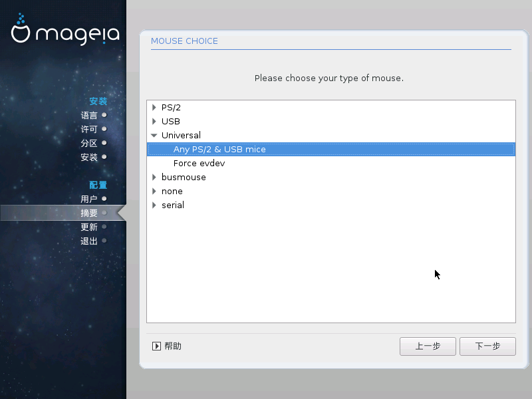Go to the 下一步 next step
Image resolution: width=532 pixels, height=399 pixels.
coord(487,346)
